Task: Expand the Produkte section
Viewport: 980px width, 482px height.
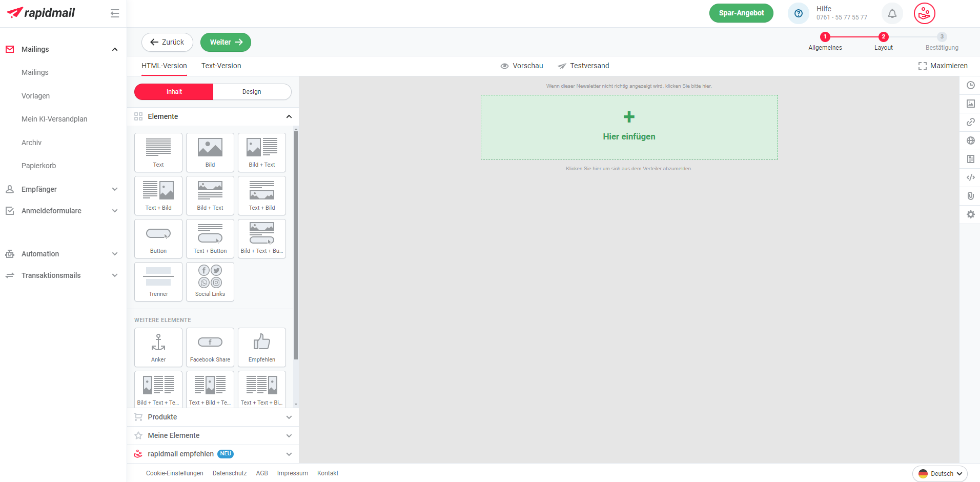Action: pyautogui.click(x=213, y=417)
